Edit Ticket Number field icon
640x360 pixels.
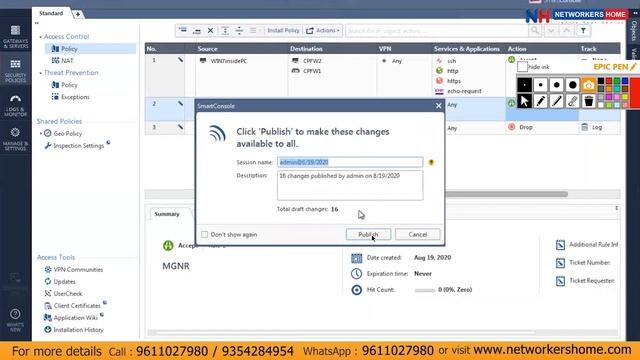560,263
